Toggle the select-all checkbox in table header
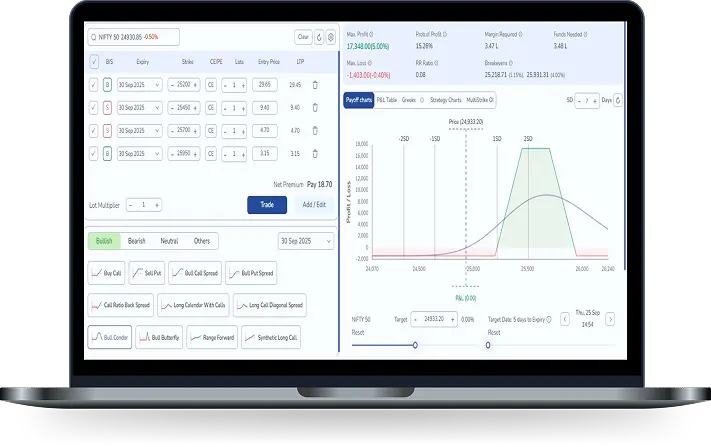The height and width of the screenshot is (447, 711). coord(93,61)
